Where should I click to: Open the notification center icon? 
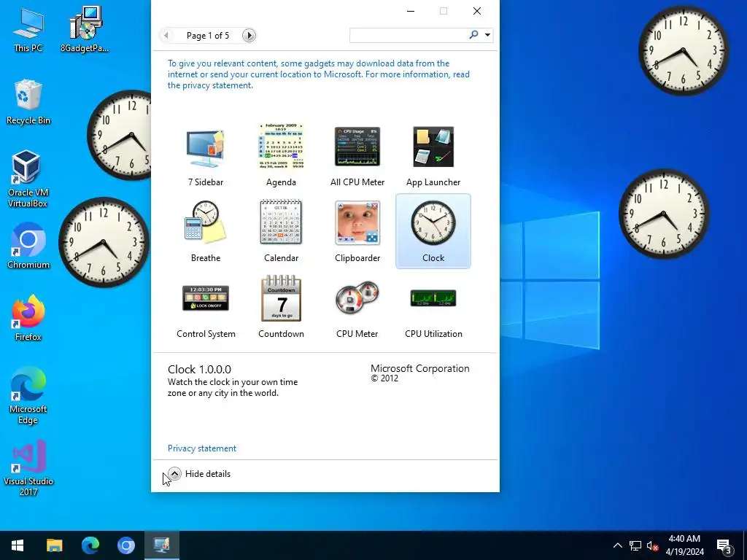pyautogui.click(x=724, y=545)
